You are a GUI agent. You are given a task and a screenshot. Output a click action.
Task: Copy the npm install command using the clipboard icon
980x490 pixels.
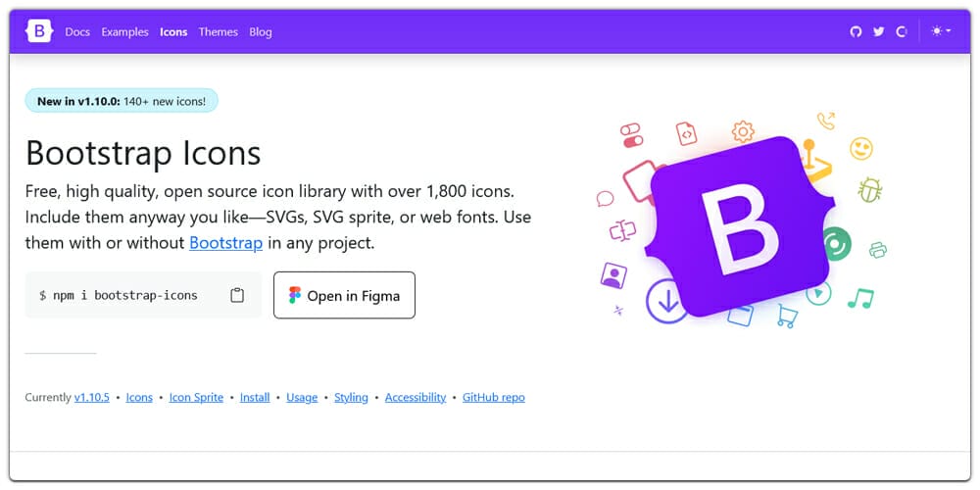[237, 295]
